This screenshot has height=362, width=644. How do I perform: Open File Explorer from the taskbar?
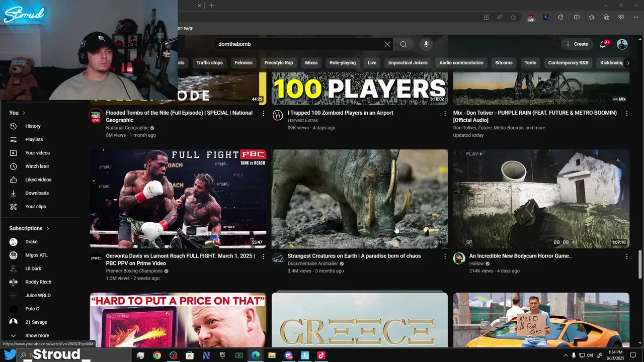pyautogui.click(x=272, y=355)
